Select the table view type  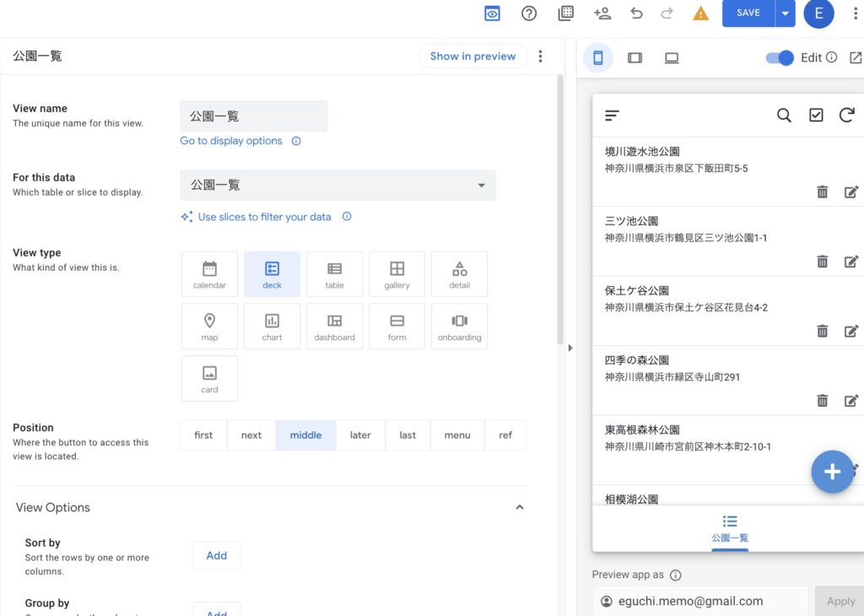click(x=334, y=274)
